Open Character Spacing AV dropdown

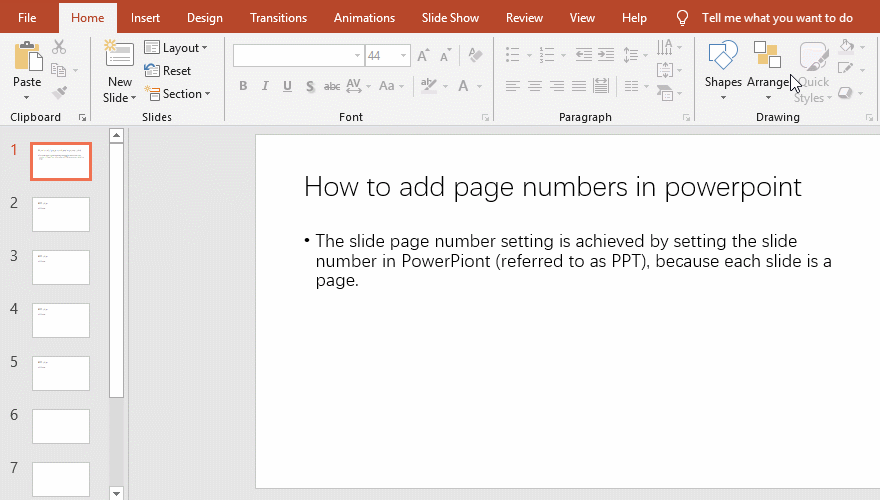359,86
